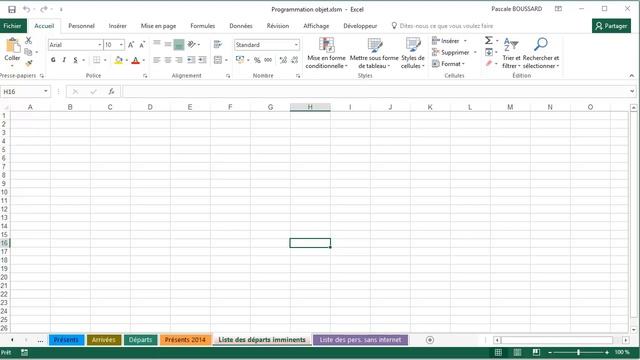
Task: Insert function with fx button
Action: tap(111, 91)
